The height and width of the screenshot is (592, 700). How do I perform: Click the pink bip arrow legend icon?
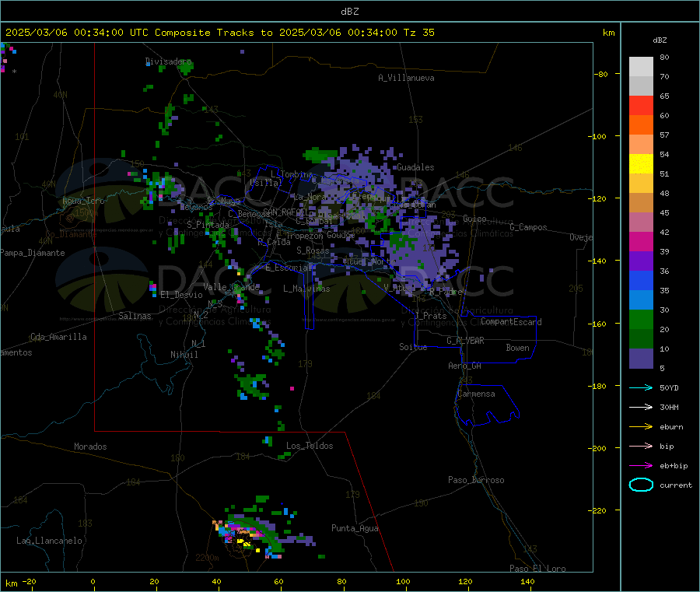point(641,446)
